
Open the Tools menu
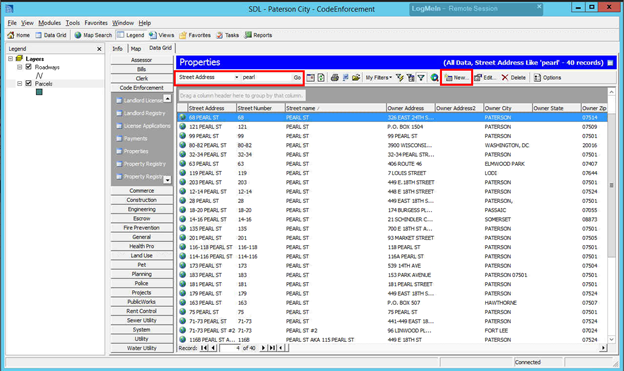pos(72,23)
